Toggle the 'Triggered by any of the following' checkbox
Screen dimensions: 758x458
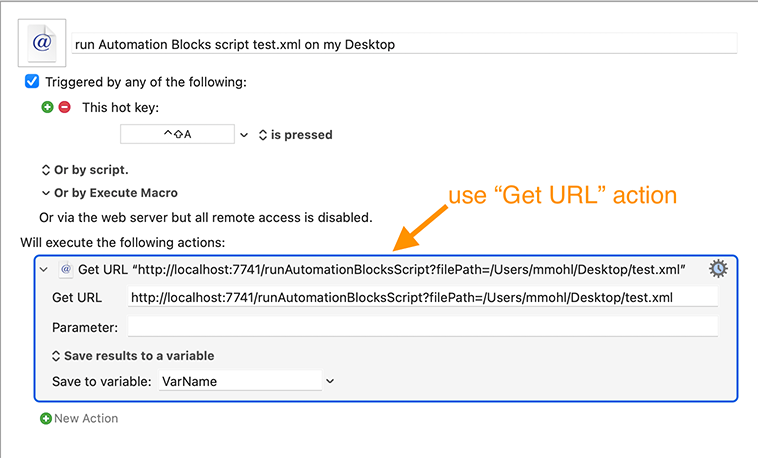tap(32, 81)
